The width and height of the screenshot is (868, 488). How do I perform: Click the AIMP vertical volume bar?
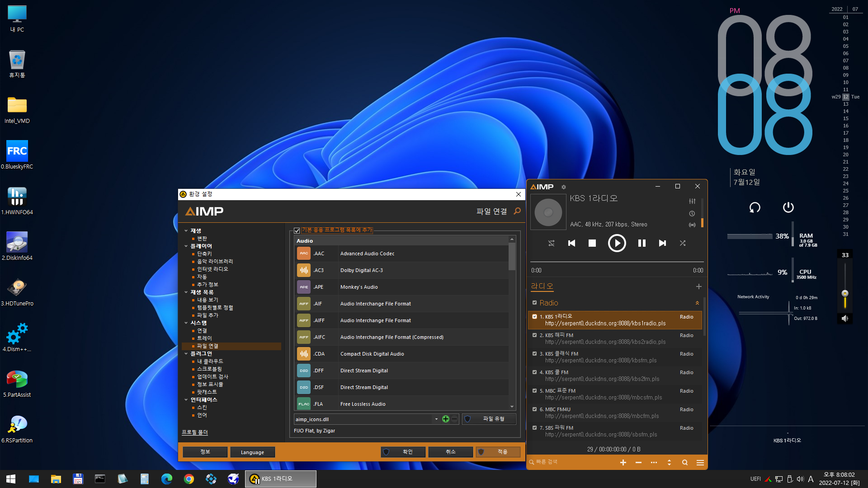click(702, 213)
